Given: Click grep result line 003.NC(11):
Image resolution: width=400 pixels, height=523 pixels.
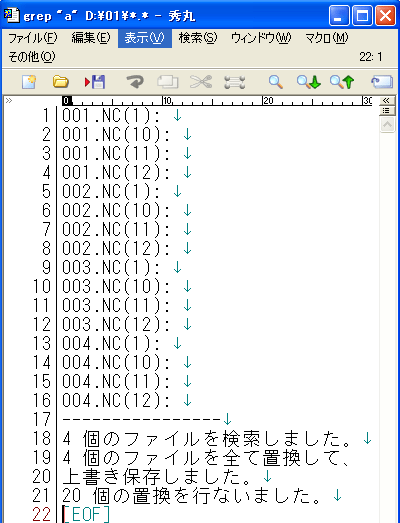Looking at the screenshot, I should click(x=116, y=306).
